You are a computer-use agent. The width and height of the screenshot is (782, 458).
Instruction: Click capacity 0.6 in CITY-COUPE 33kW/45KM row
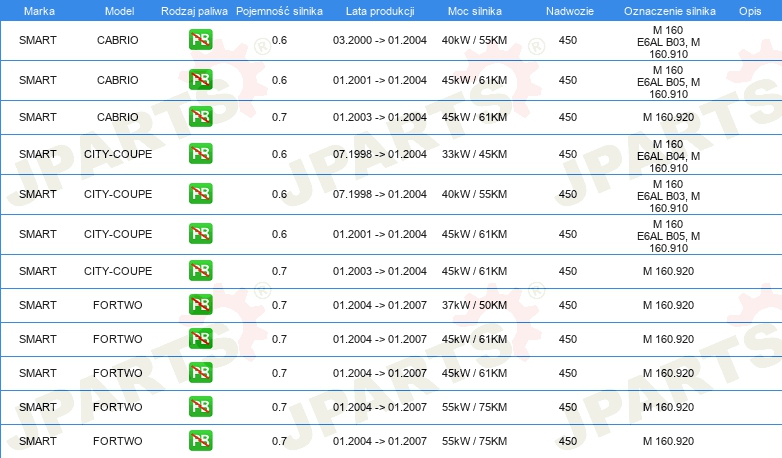[279, 154]
